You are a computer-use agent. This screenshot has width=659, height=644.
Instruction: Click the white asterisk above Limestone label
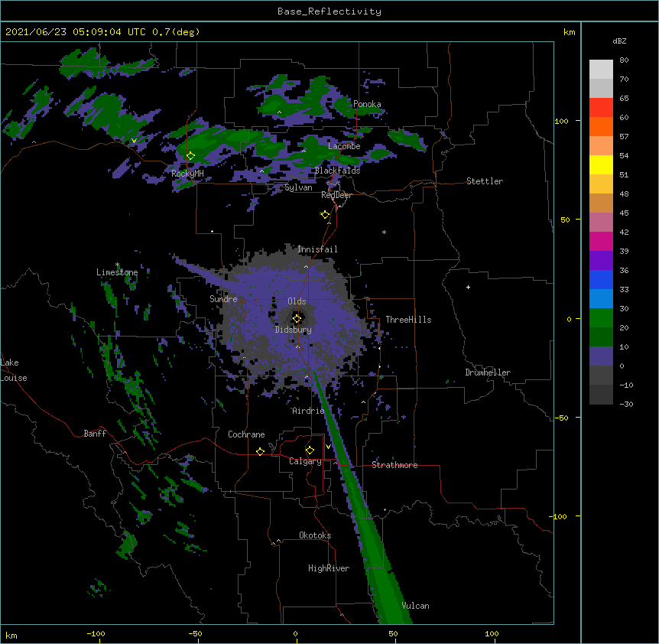117,265
